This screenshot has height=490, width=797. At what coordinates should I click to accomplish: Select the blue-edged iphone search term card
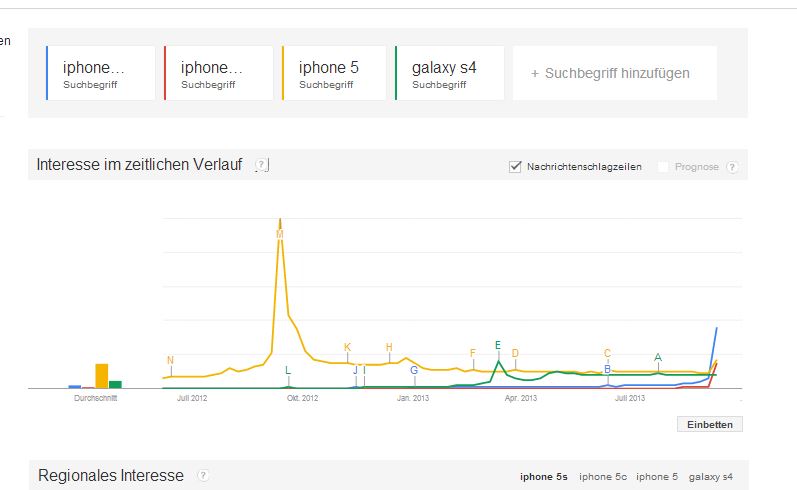tap(101, 73)
